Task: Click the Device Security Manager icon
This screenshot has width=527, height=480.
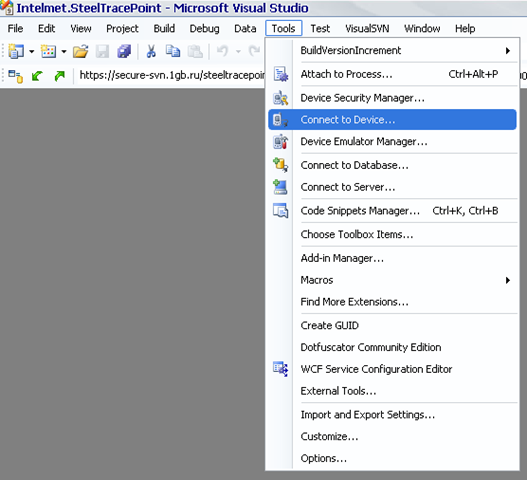Action: tap(281, 98)
